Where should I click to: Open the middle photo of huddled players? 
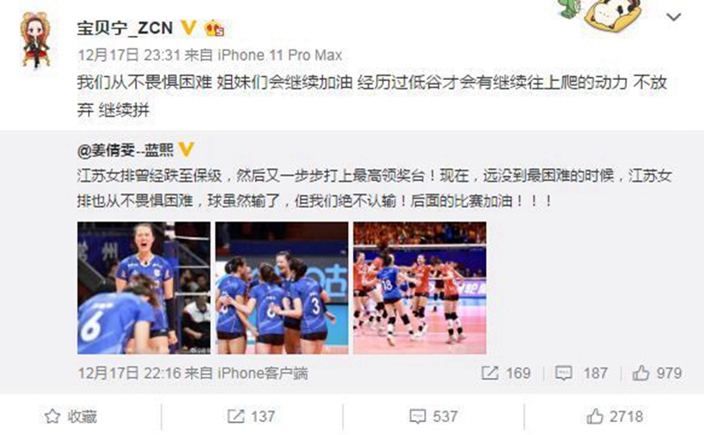[282, 288]
